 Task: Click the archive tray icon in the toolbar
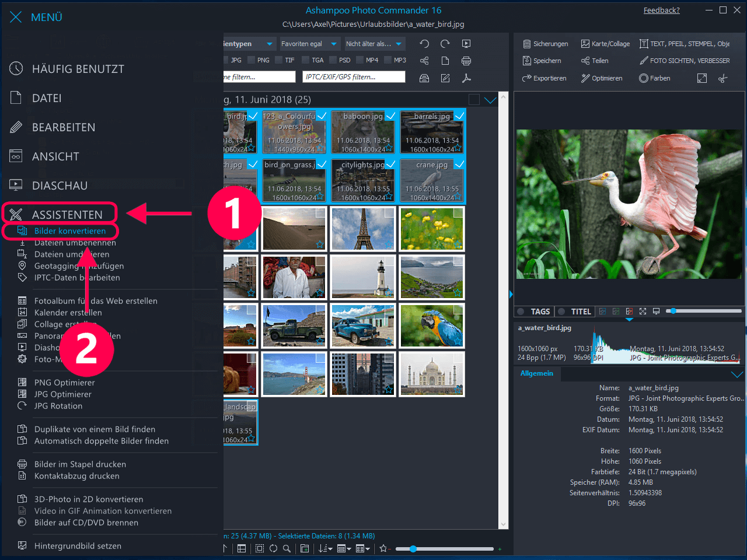click(424, 78)
